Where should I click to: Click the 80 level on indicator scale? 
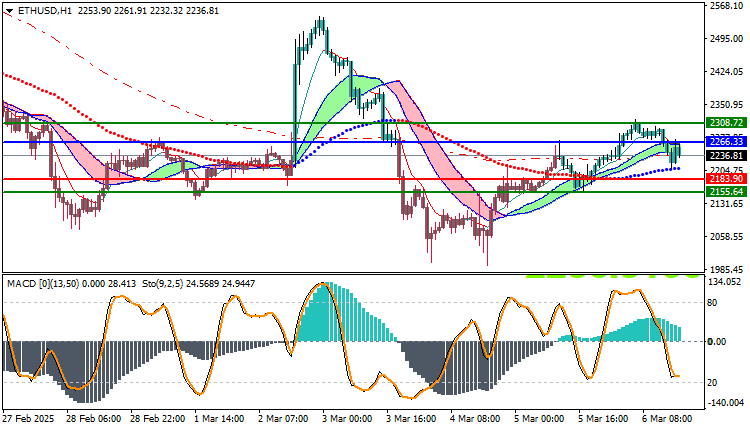point(712,303)
